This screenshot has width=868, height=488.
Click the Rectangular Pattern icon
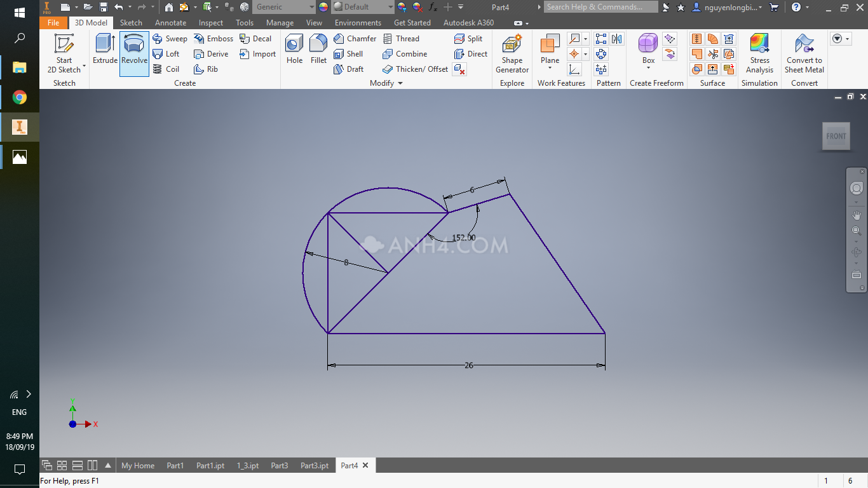tap(601, 39)
